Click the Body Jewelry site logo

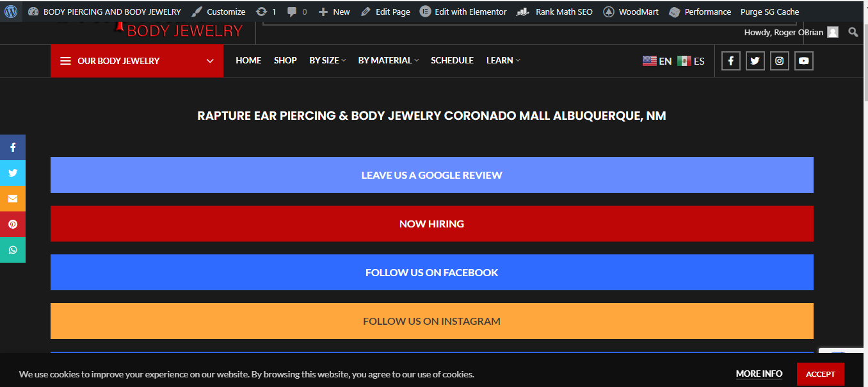pos(151,30)
